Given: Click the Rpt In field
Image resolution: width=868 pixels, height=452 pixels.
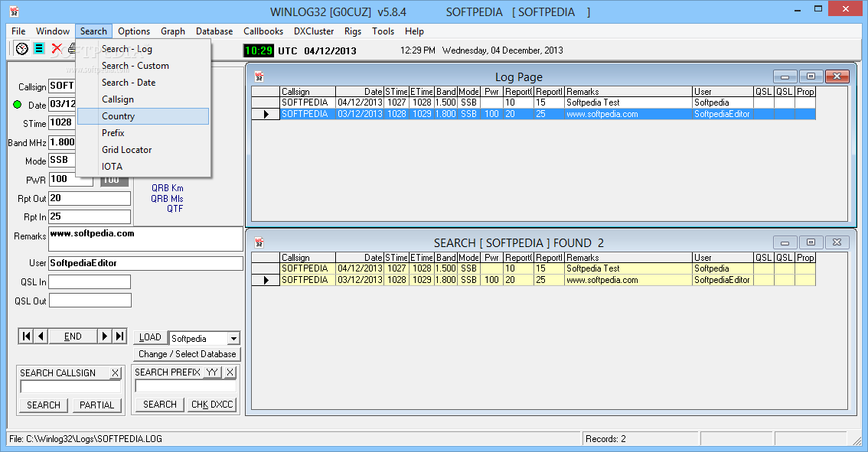Looking at the screenshot, I should tap(90, 217).
